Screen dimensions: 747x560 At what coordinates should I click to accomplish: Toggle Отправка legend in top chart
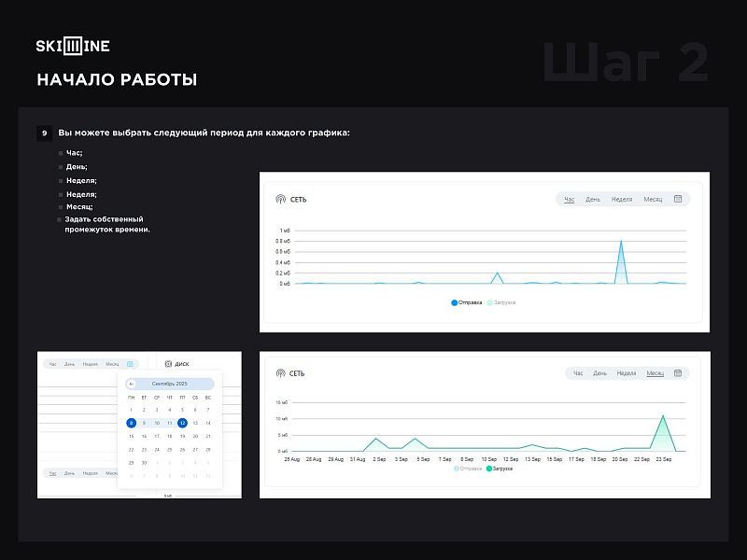click(x=467, y=302)
